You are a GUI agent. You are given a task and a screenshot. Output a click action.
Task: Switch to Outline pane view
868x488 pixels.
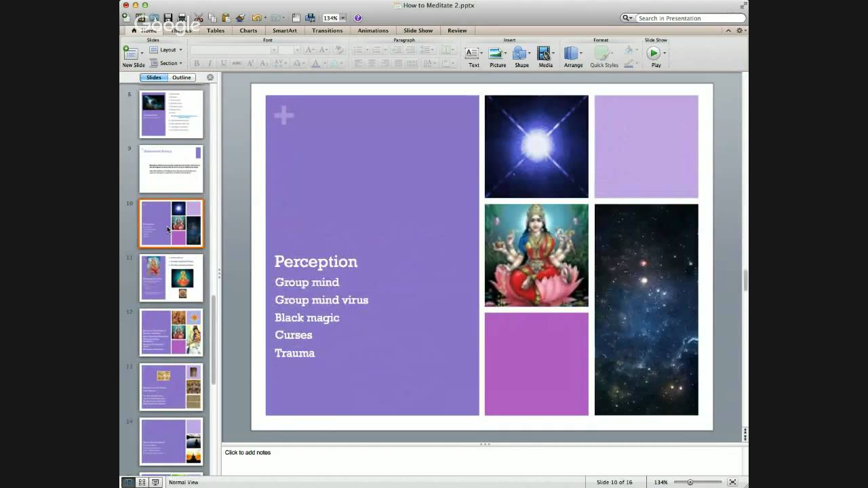click(x=181, y=77)
